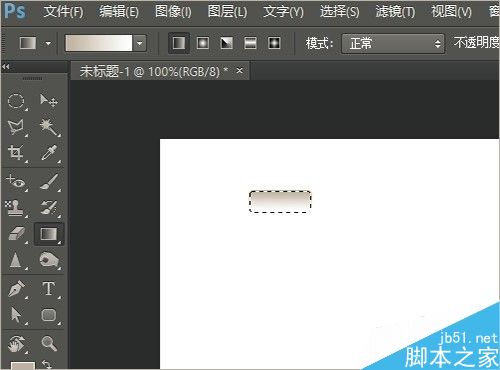The height and width of the screenshot is (370, 500).
Task: Select the Sponge tool
Action: coord(49,260)
